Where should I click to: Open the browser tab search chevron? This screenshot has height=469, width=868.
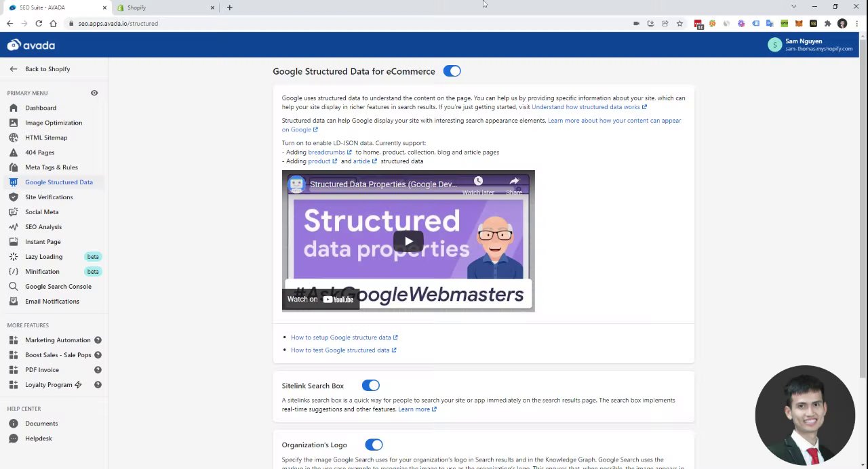[x=793, y=7]
